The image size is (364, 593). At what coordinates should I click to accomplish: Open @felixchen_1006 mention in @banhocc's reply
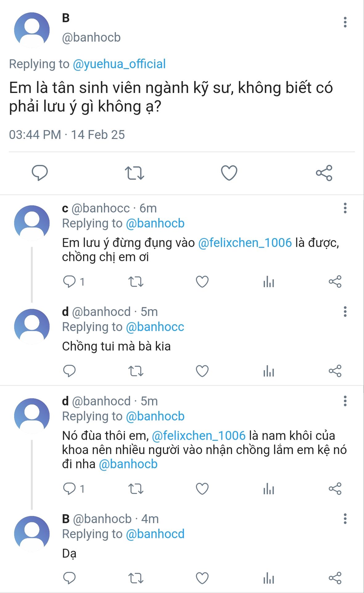[245, 243]
